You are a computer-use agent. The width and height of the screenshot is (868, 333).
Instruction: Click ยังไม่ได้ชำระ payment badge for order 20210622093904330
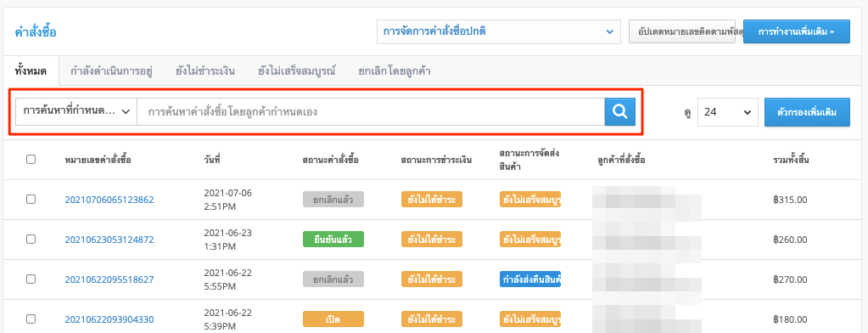(432, 319)
